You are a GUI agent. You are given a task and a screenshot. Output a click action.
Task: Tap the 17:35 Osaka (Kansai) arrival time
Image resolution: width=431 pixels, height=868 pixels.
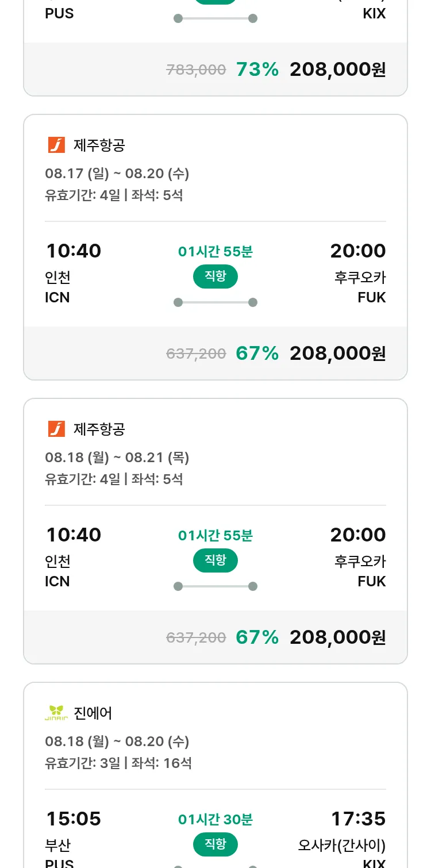coord(358,819)
